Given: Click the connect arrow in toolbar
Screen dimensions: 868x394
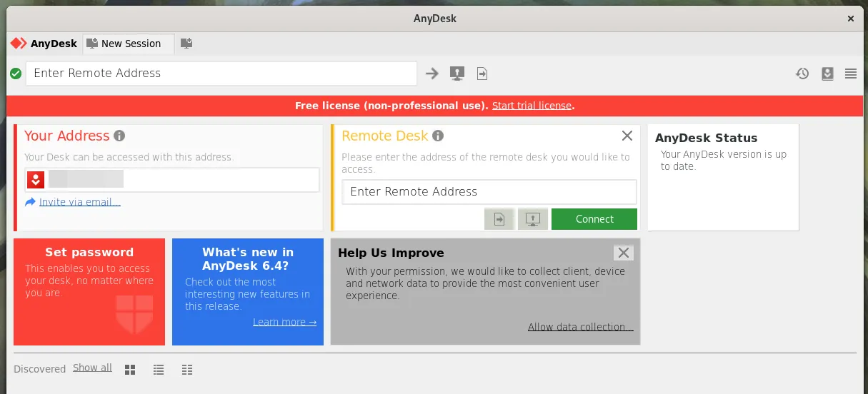Looking at the screenshot, I should point(431,74).
